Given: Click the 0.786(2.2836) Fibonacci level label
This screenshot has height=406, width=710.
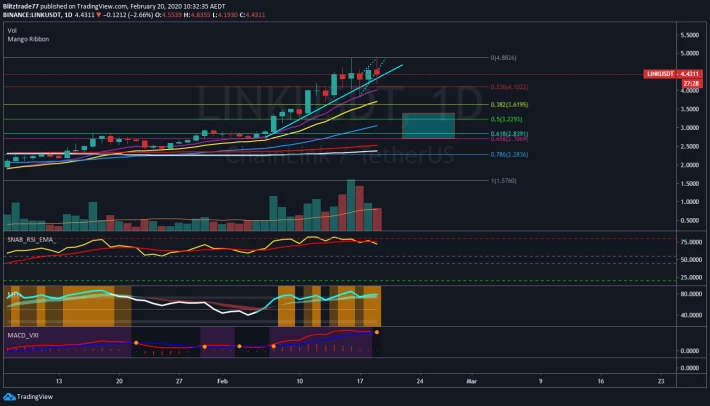Looking at the screenshot, I should point(509,154).
